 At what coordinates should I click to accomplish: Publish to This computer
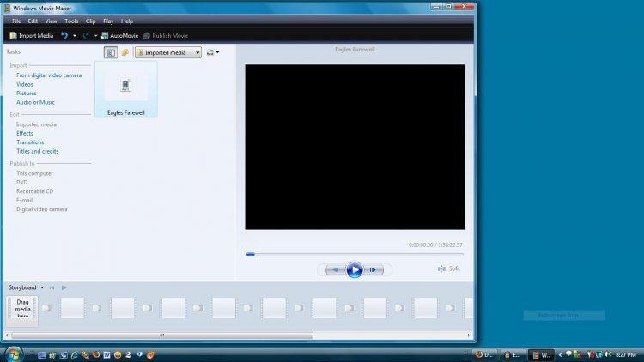tap(34, 173)
